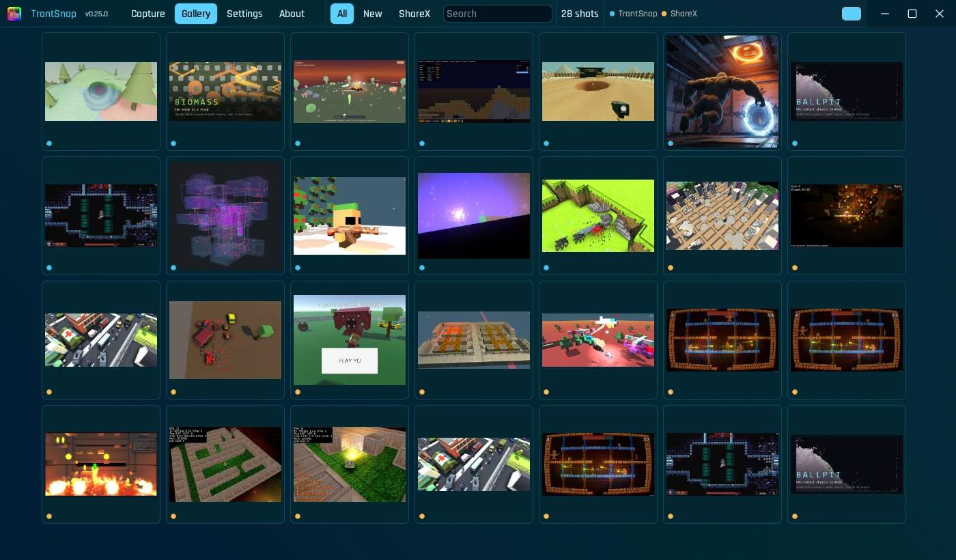Click the Search input field

point(498,14)
